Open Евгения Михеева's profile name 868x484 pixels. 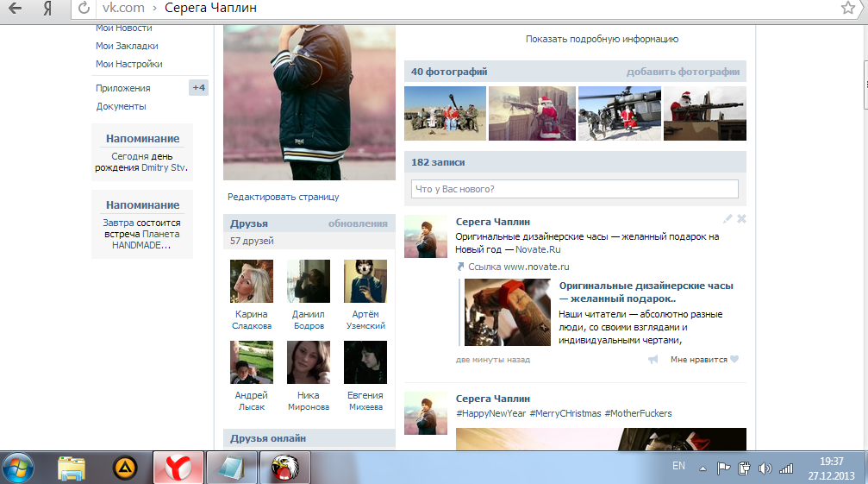pyautogui.click(x=365, y=401)
